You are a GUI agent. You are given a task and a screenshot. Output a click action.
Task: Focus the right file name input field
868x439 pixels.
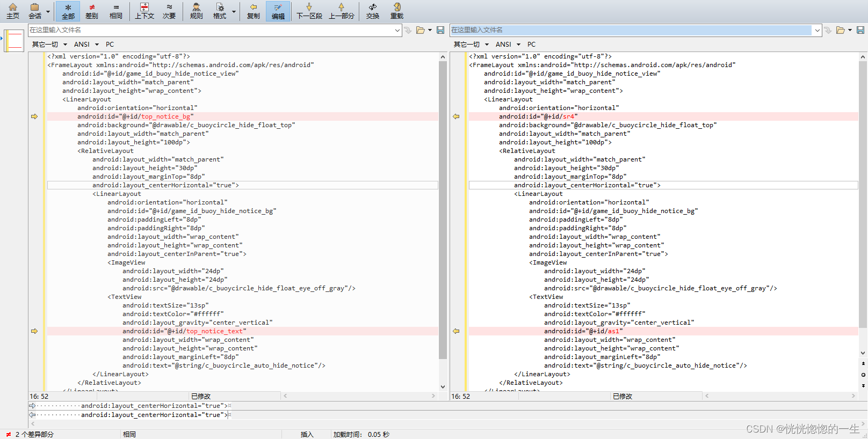pyautogui.click(x=631, y=30)
